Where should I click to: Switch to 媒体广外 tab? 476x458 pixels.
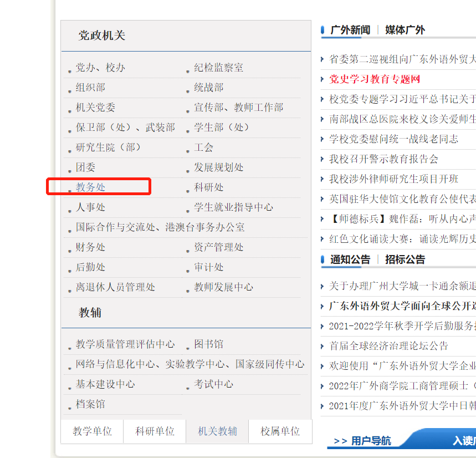405,30
